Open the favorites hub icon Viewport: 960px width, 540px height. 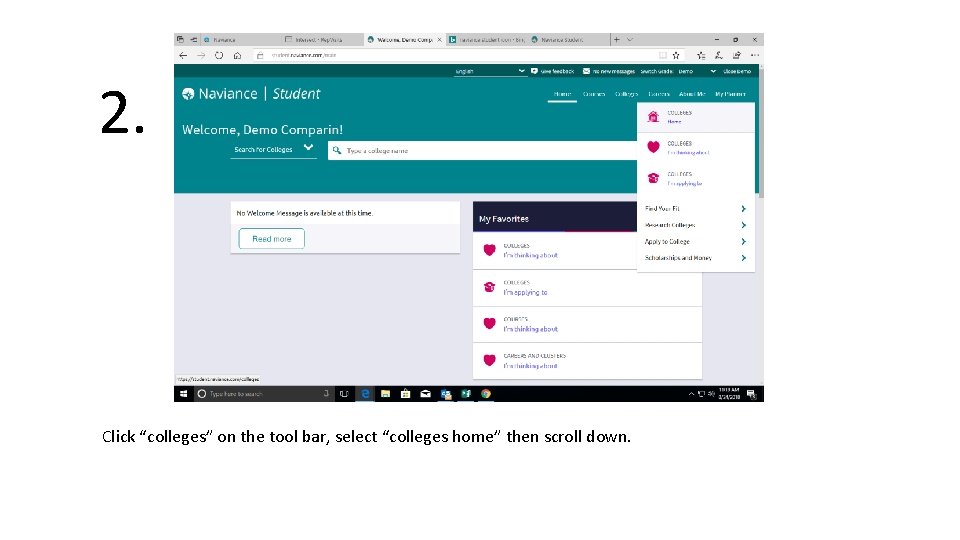pyautogui.click(x=701, y=55)
